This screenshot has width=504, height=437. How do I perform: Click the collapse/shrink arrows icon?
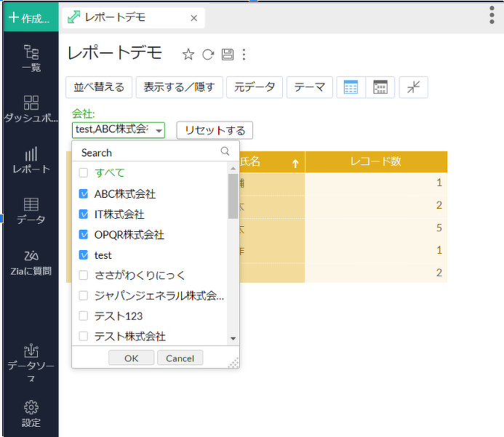(413, 87)
